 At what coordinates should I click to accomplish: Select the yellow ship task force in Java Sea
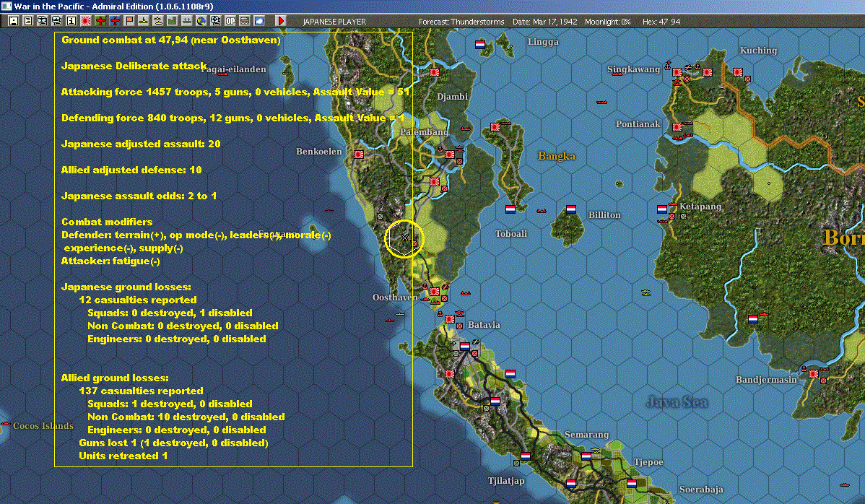tap(646, 292)
